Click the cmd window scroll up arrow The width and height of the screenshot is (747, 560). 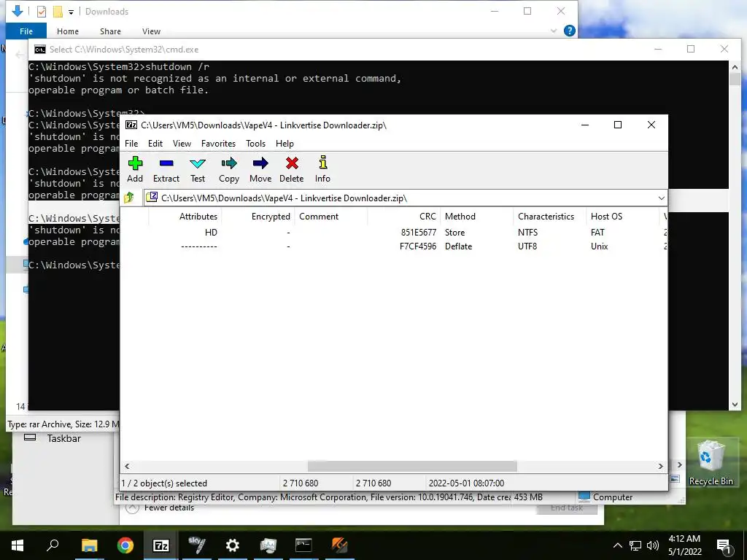[734, 67]
